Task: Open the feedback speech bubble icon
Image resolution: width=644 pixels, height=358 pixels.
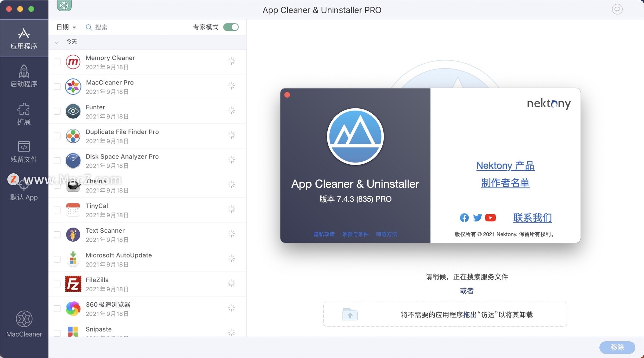Action: pyautogui.click(x=617, y=9)
